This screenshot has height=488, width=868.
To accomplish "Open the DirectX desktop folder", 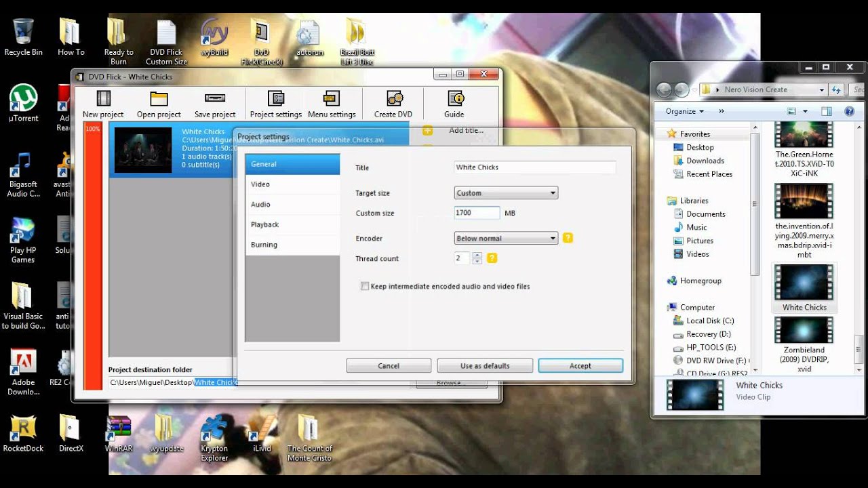I will click(71, 433).
